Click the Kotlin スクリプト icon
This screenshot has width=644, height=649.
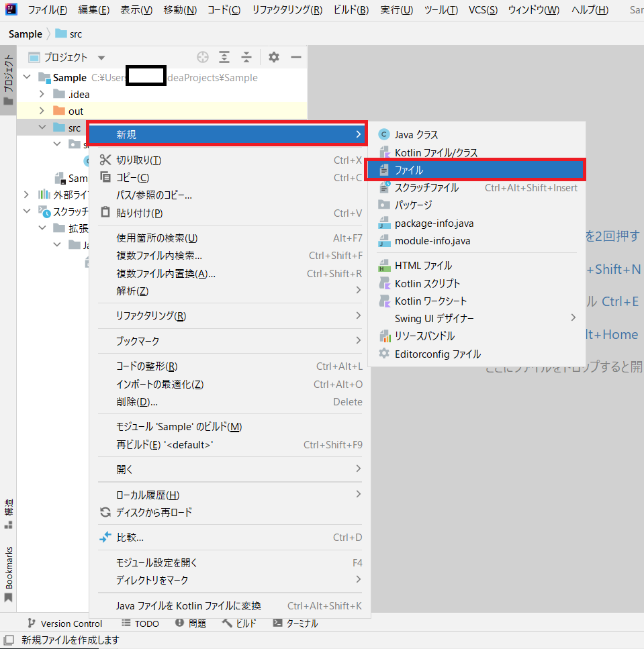click(x=384, y=283)
